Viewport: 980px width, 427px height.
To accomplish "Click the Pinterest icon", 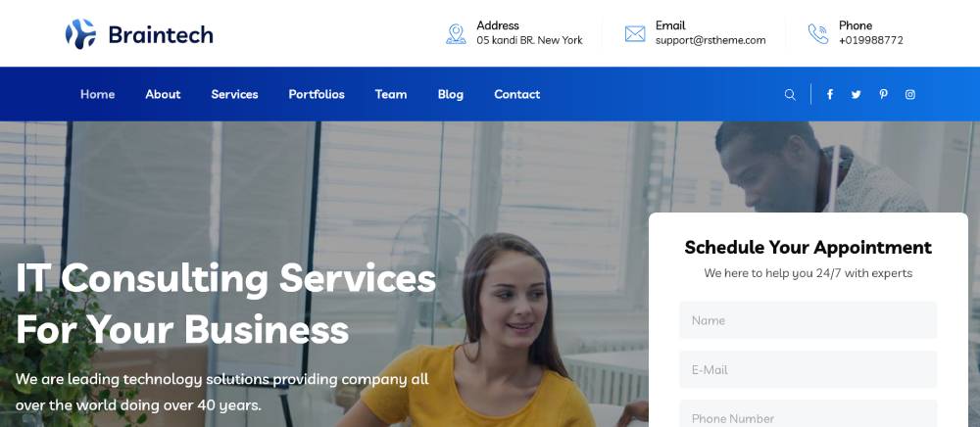I will pos(883,94).
